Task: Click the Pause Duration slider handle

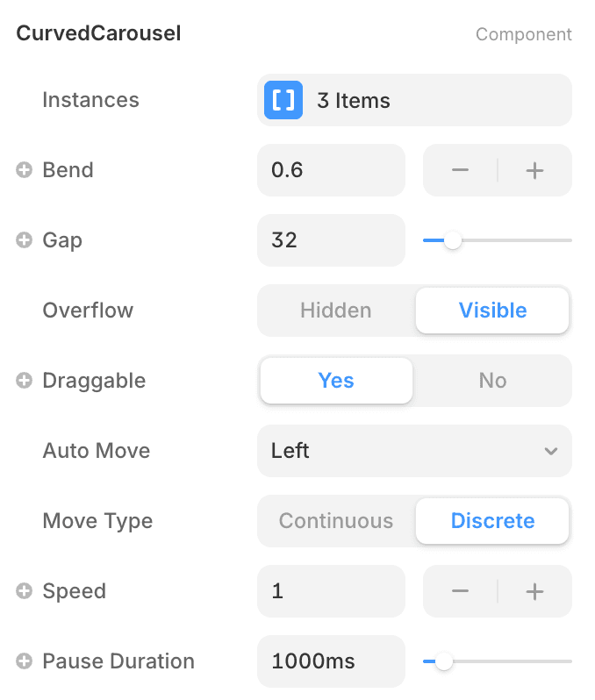Action: click(x=444, y=661)
